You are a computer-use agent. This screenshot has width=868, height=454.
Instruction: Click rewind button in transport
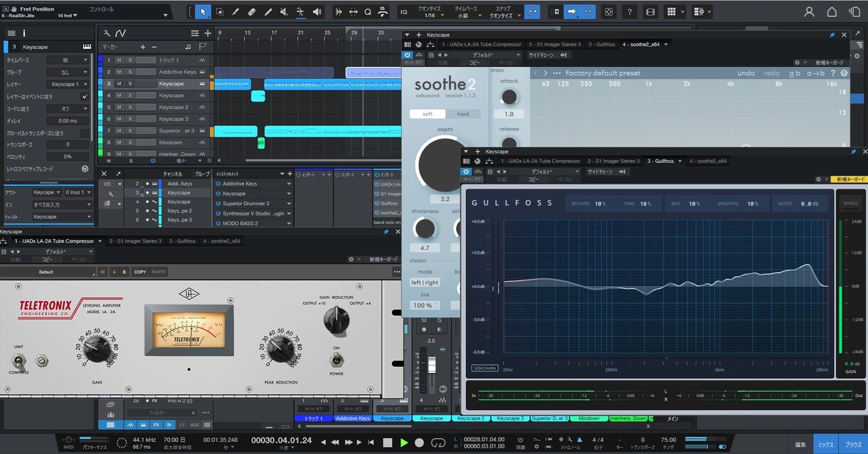pyautogui.click(x=335, y=443)
